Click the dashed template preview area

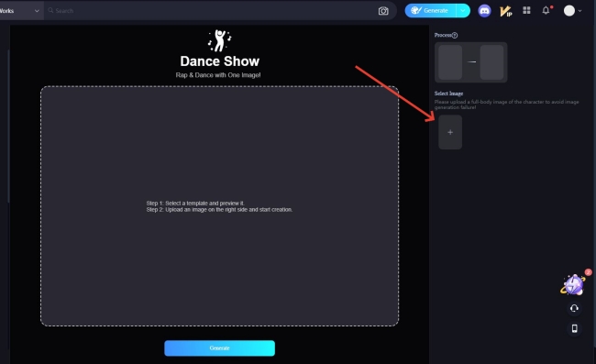point(220,206)
